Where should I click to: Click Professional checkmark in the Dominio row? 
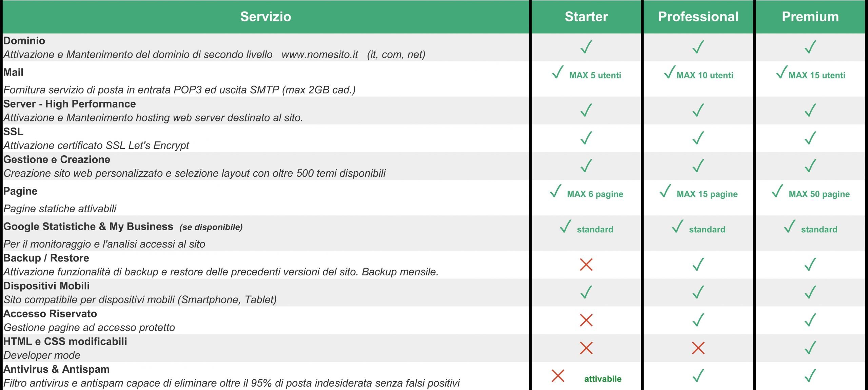coord(698,47)
